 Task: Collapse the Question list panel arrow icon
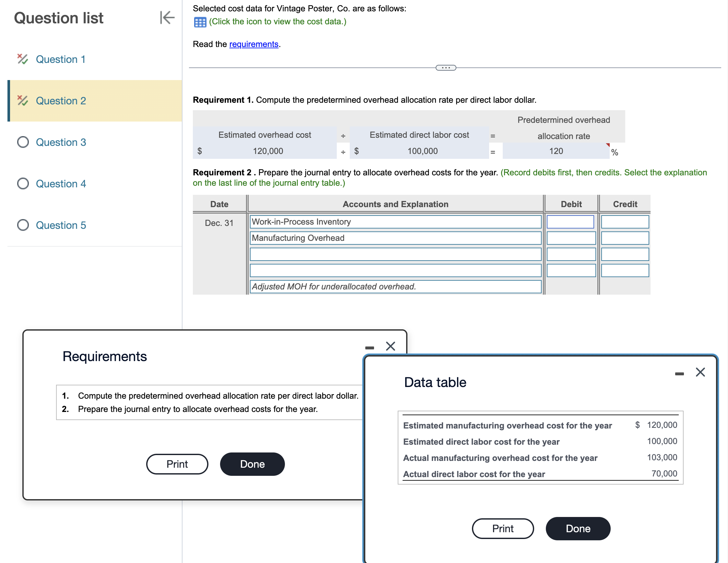(x=167, y=18)
